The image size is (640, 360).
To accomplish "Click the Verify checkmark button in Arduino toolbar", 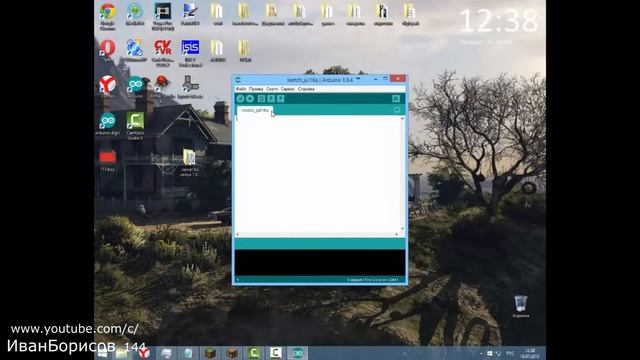I will pos(240,98).
